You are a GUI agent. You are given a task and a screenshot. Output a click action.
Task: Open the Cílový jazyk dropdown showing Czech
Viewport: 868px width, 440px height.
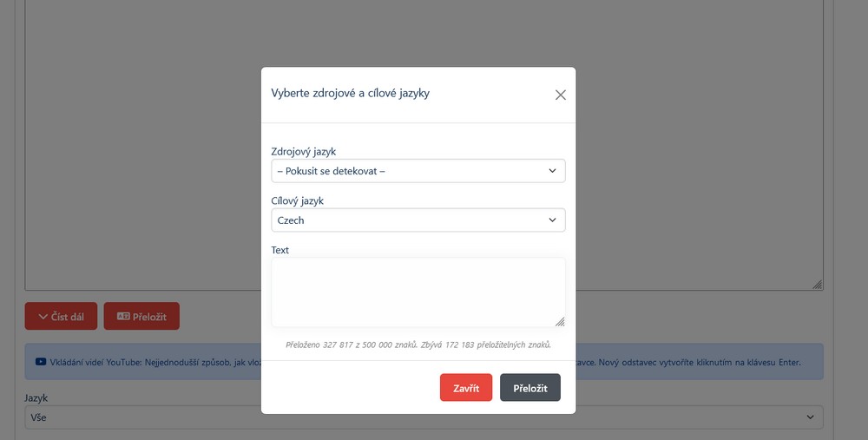[418, 220]
